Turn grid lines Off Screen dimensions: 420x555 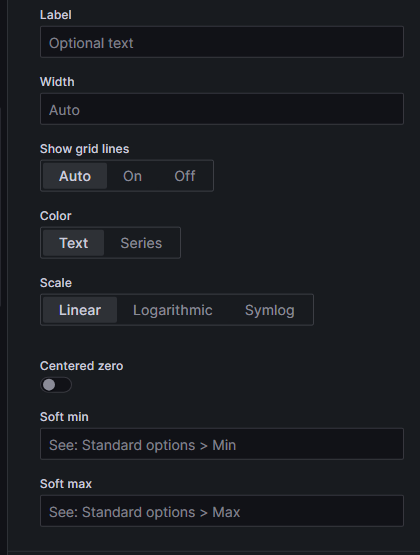tap(185, 176)
